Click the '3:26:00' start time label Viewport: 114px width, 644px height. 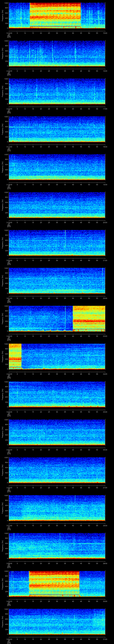(9, 487)
